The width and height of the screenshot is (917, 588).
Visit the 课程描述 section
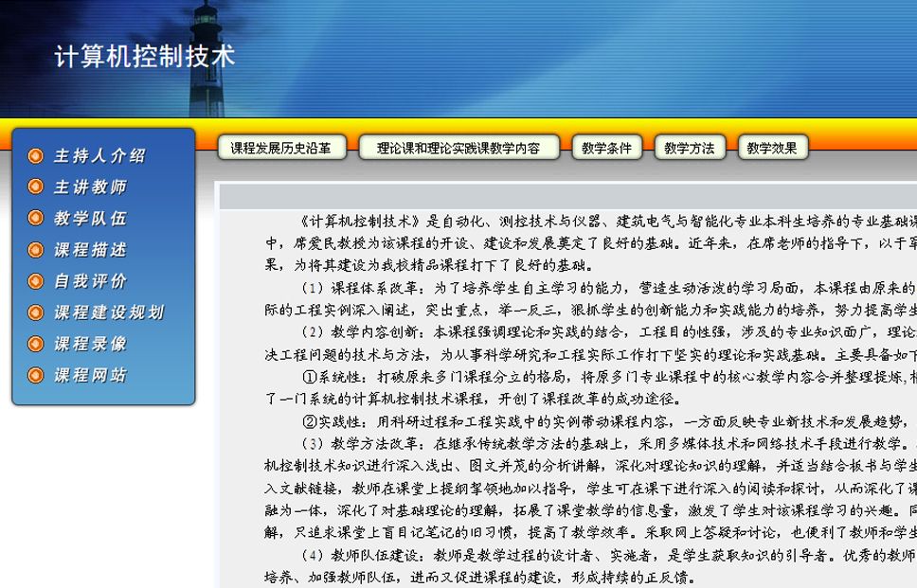pyautogui.click(x=90, y=250)
